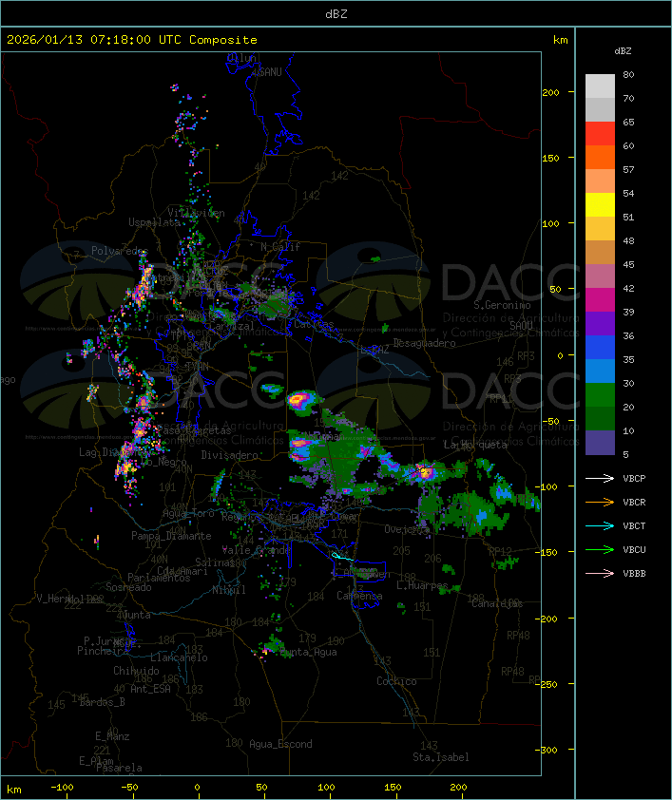672x800 pixels.
Task: Pick the dark orange 57-60 dBZ swatch
Action: (600, 157)
